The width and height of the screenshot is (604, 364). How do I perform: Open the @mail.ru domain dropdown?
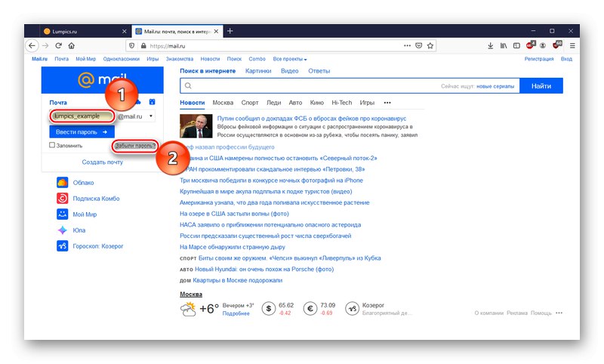136,116
